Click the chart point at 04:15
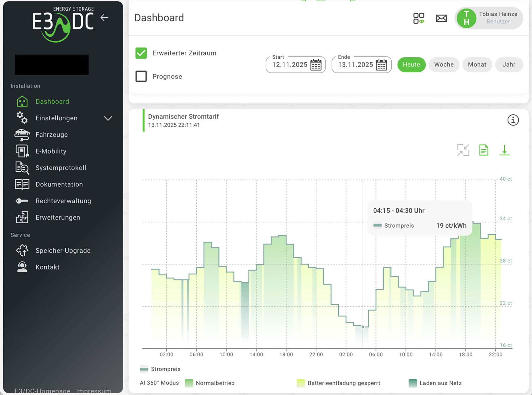Viewport: 532px width, 395px height. pyautogui.click(x=363, y=327)
